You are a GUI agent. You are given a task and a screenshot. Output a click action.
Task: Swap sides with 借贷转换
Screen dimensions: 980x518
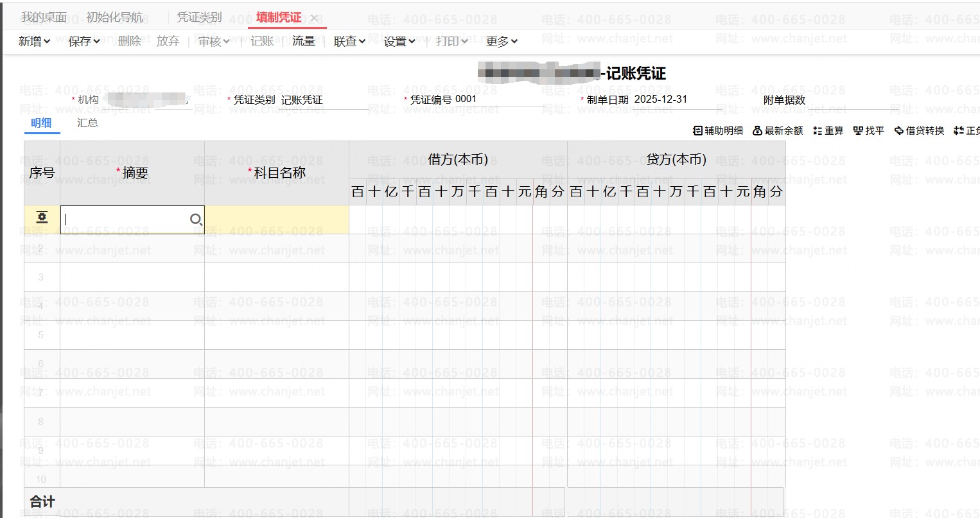(x=919, y=131)
